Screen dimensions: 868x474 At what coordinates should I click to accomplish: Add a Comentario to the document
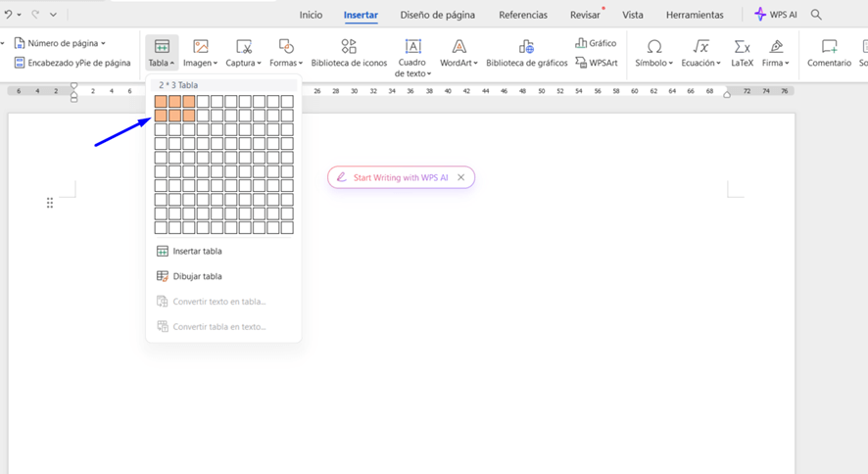tap(829, 53)
